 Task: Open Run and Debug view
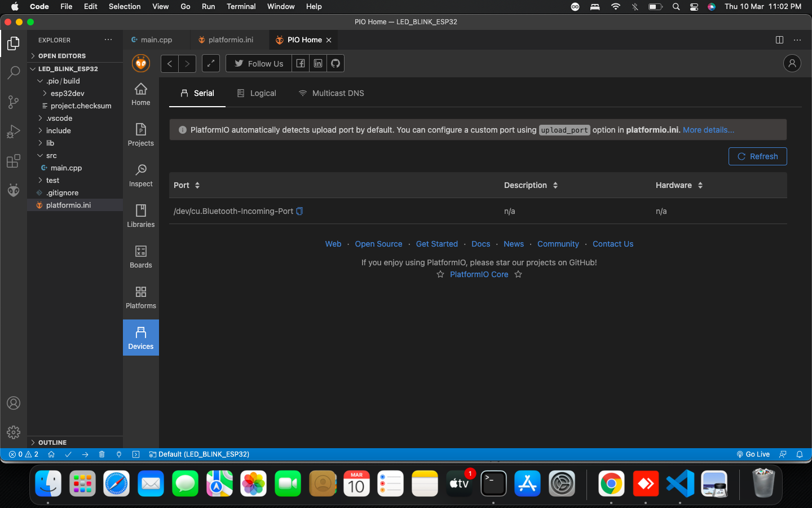pos(14,132)
